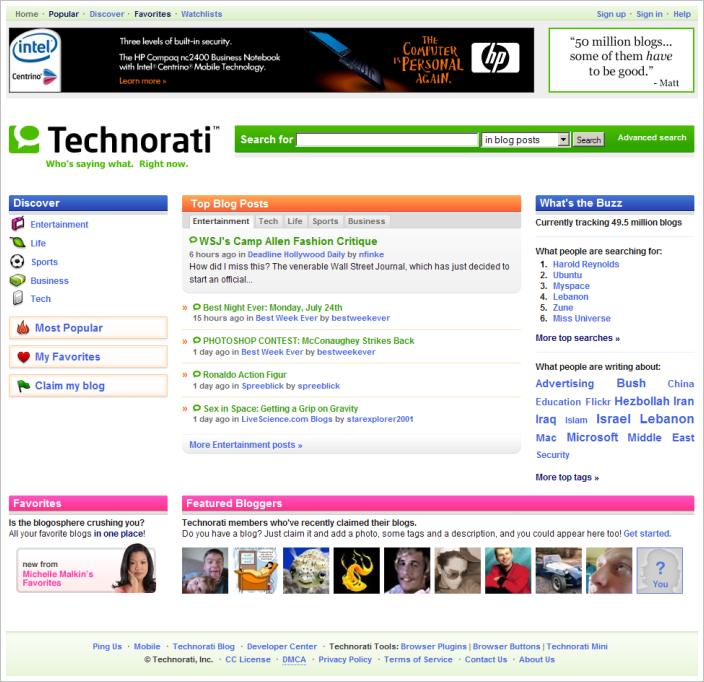Click the red jacket blogger thumbnail
704x682 pixels.
pos(508,570)
